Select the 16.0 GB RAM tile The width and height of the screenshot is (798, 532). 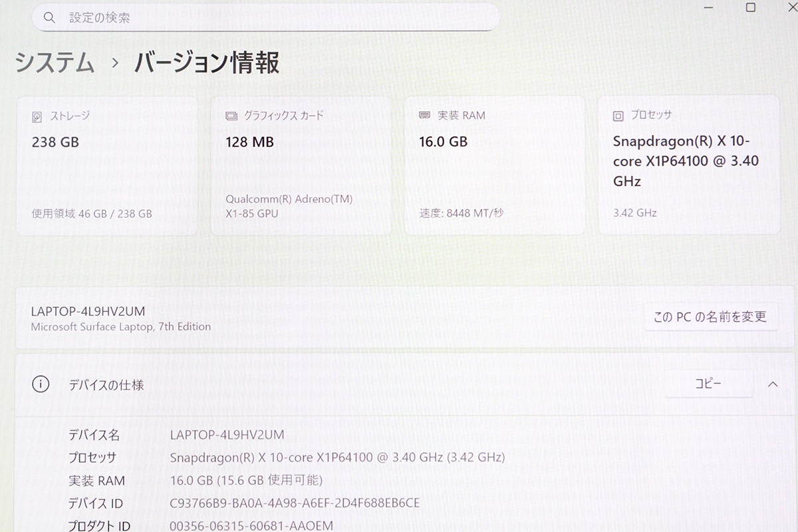pos(494,166)
